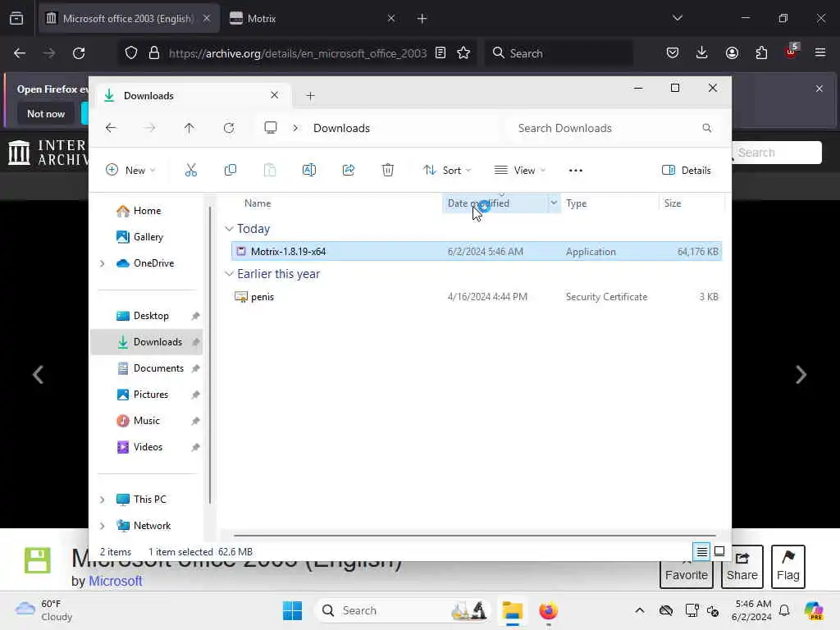The image size is (840, 630).
Task: Click File Explorer icon in taskbar
Action: click(x=512, y=610)
